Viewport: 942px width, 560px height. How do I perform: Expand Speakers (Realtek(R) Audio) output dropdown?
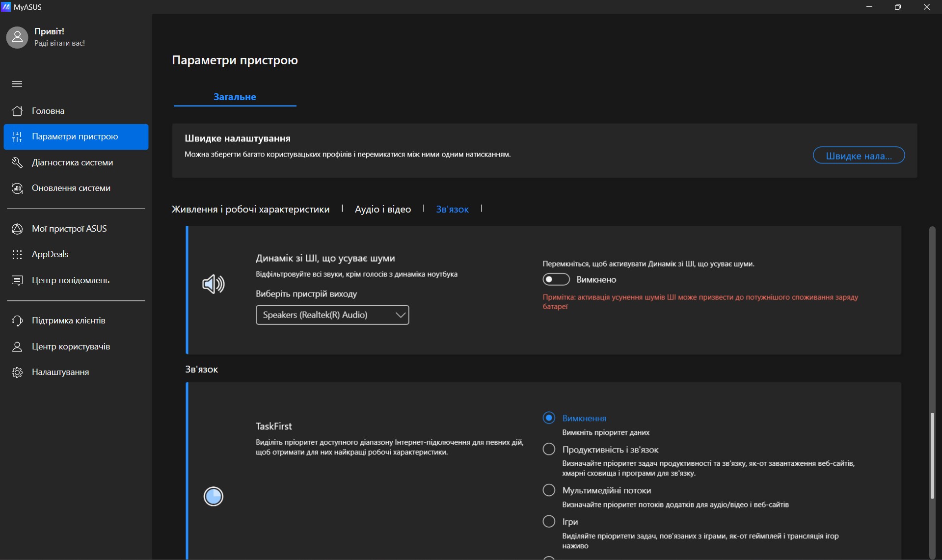pyautogui.click(x=332, y=315)
